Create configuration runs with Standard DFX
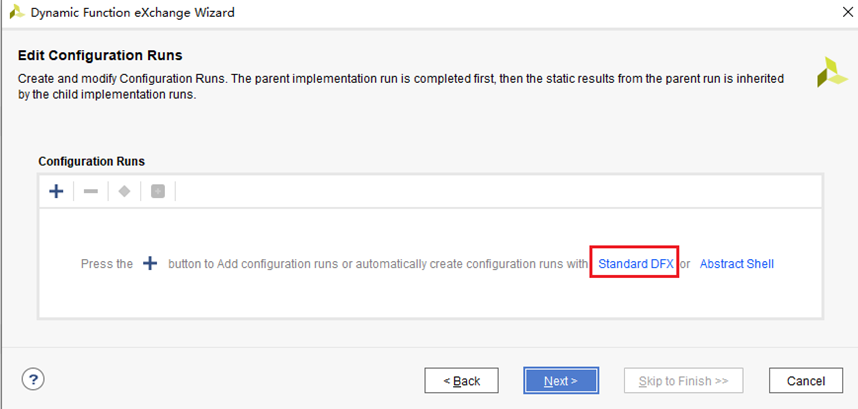This screenshot has width=858, height=409. (x=635, y=264)
